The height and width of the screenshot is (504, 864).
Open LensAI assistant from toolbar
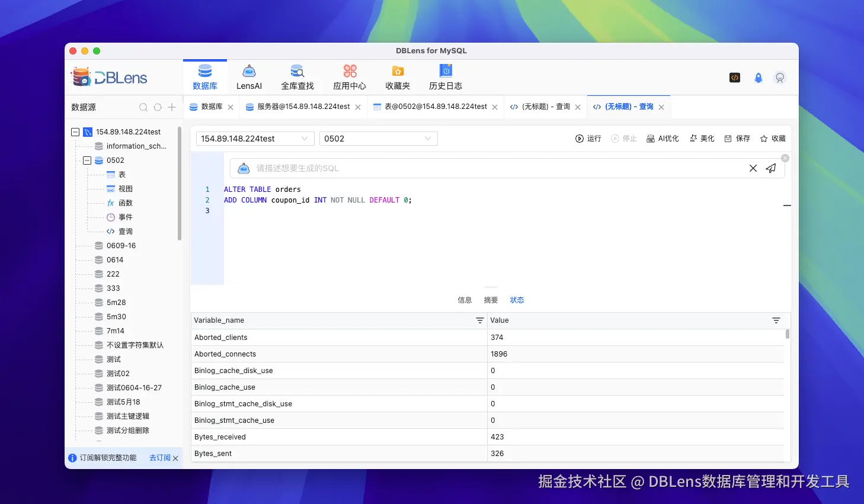click(x=249, y=77)
